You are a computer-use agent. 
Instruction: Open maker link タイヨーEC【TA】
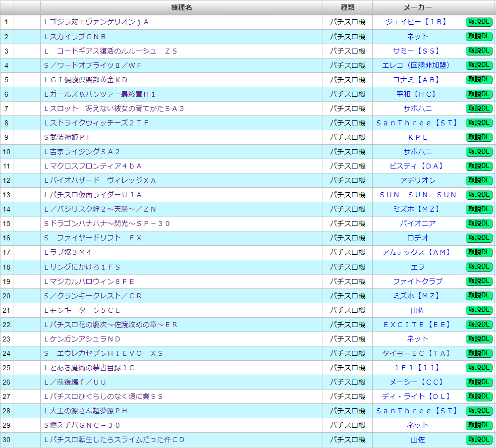click(418, 353)
